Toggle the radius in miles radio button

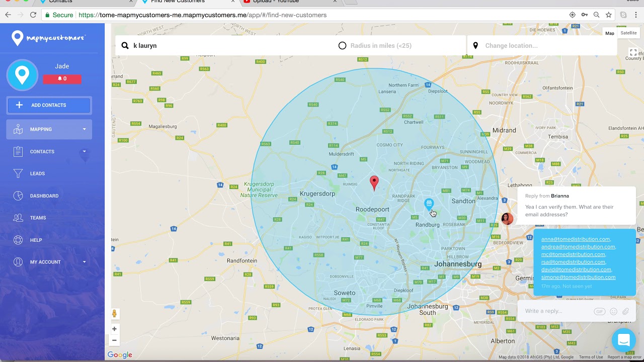point(342,45)
